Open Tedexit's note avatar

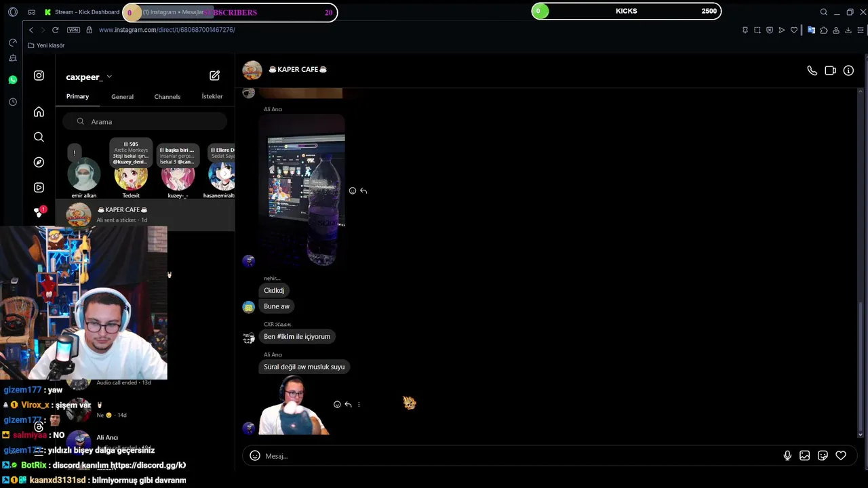[131, 175]
